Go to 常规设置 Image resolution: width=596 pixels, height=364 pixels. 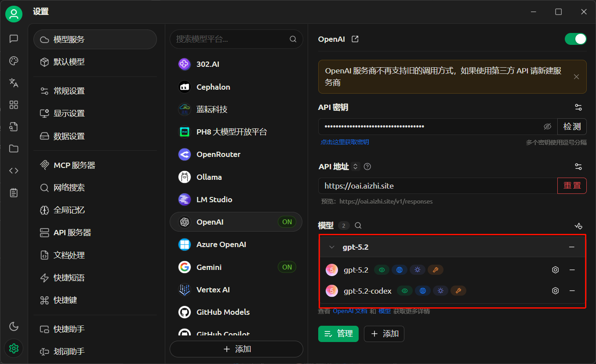pyautogui.click(x=95, y=91)
